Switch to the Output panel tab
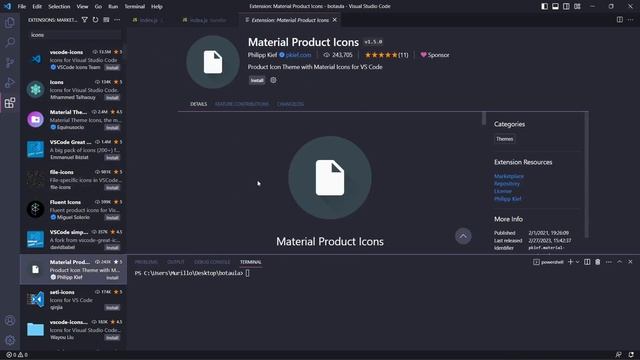This screenshot has width=640, height=360. tap(176, 262)
